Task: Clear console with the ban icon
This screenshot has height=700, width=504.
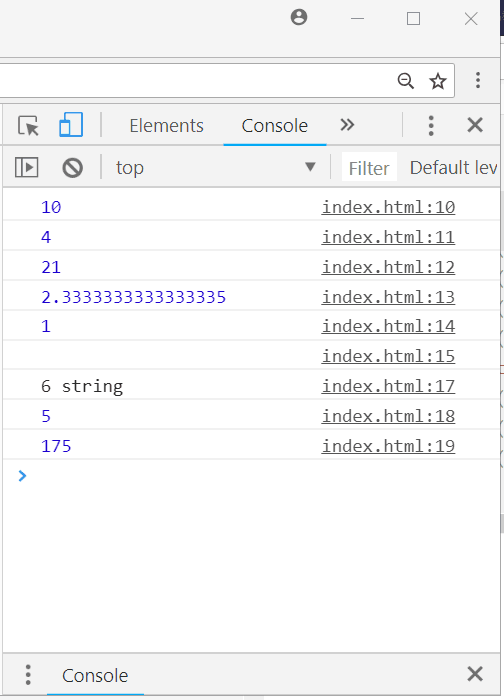Action: 72,168
